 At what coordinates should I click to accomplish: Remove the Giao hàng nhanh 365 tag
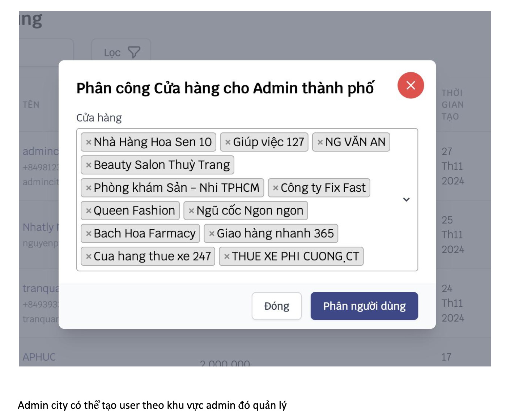pyautogui.click(x=212, y=234)
